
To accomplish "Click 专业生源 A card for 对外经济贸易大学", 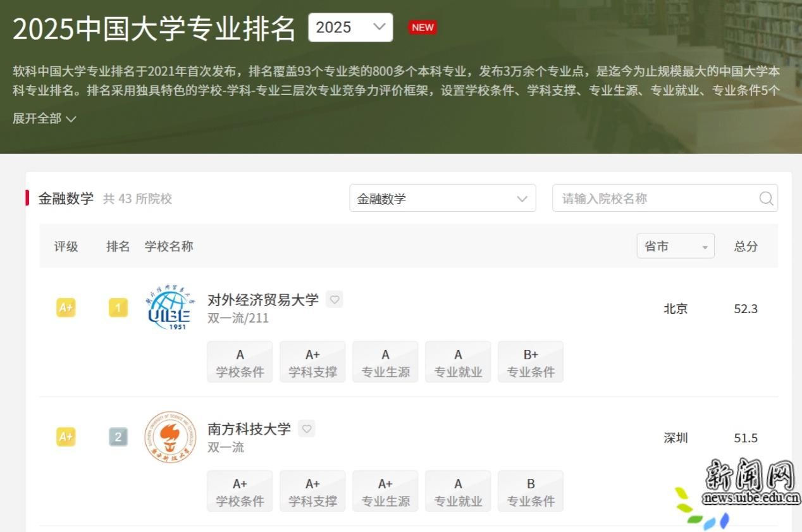I will [x=386, y=362].
